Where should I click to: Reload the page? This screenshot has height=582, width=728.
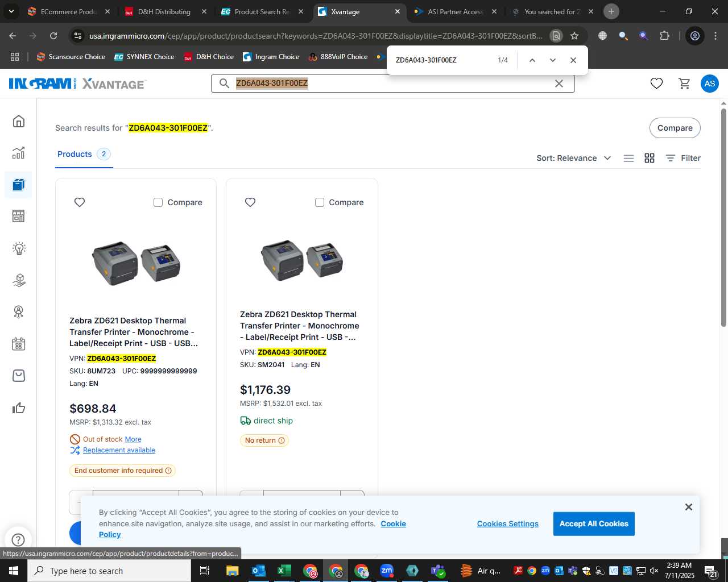tap(53, 36)
